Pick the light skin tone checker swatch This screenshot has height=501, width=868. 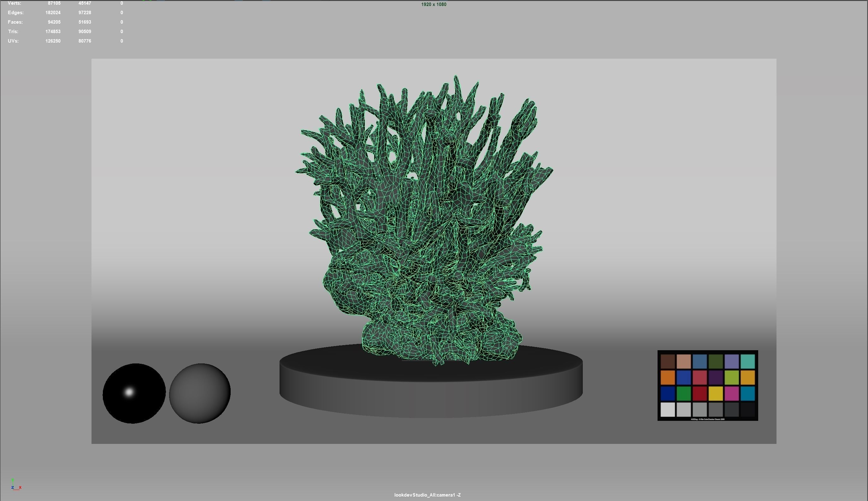tap(684, 362)
